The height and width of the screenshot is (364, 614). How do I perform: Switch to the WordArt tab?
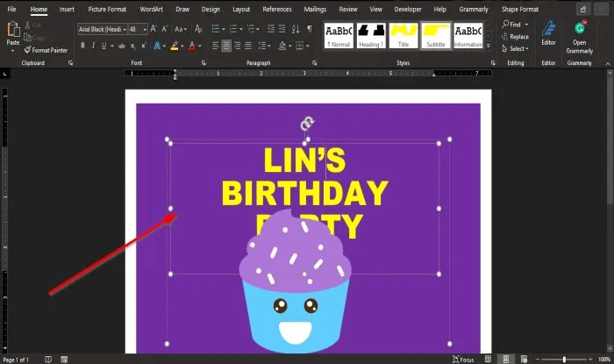pos(151,9)
